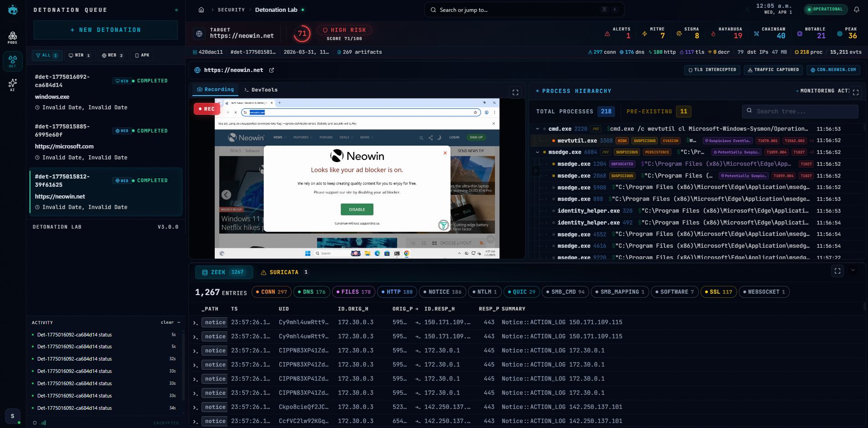Screen dimensions: 868x428
Task: Click the Traffic Captured badge
Action: pos(773,70)
